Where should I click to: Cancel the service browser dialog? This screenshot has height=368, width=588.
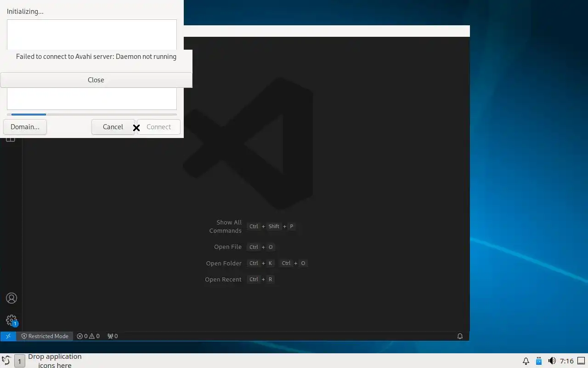point(113,127)
